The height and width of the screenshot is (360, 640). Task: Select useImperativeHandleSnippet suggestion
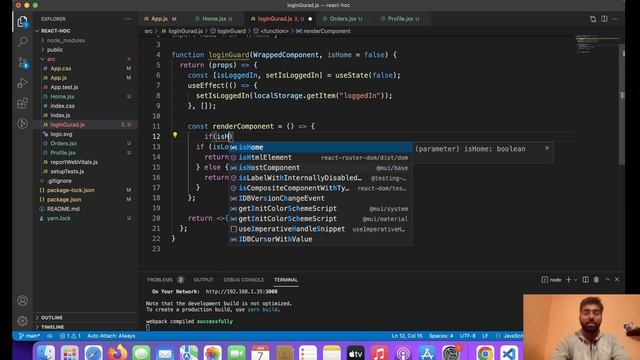point(320,229)
